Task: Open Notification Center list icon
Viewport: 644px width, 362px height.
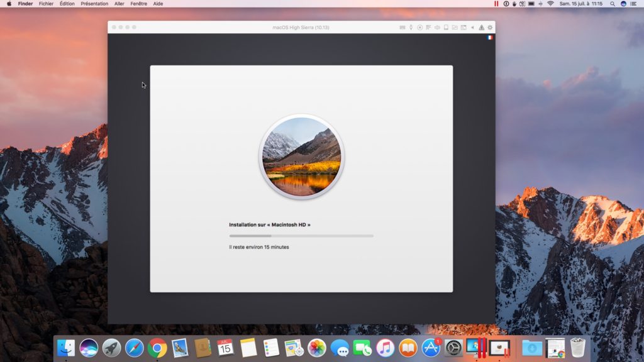Action: point(634,4)
